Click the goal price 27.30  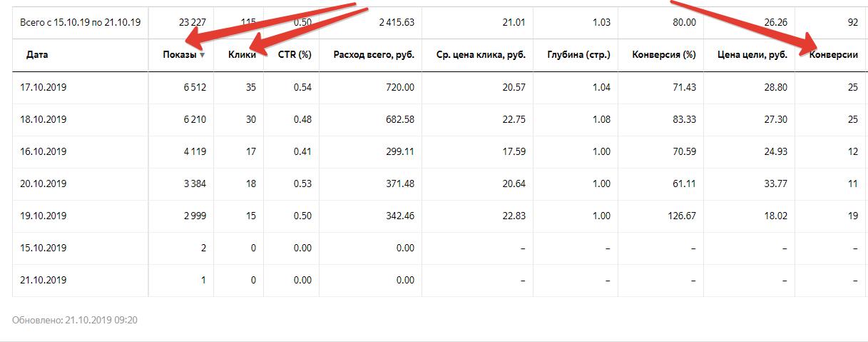pos(776,119)
